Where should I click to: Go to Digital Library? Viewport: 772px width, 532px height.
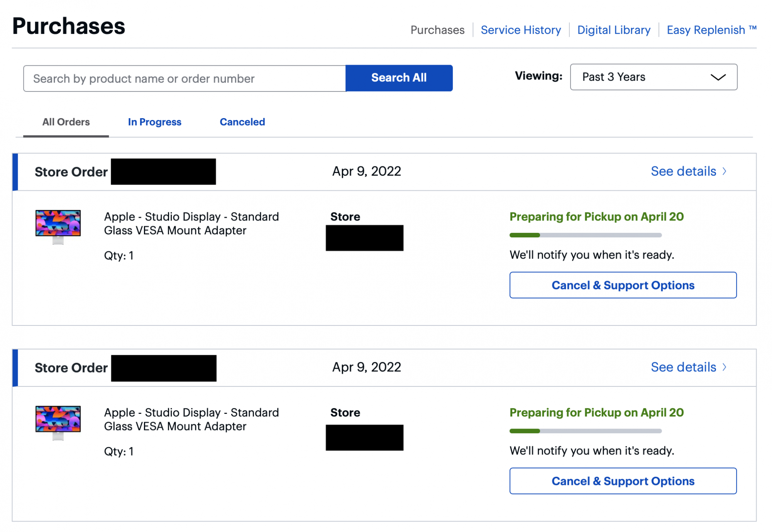pyautogui.click(x=613, y=30)
